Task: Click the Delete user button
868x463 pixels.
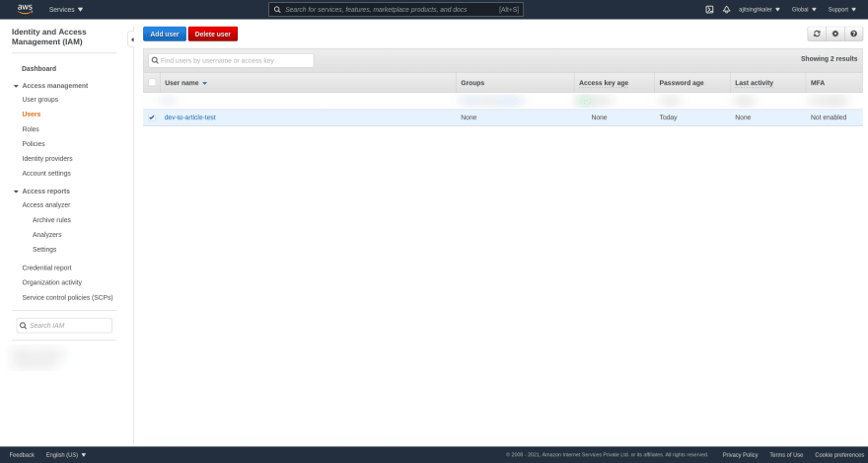Action: pyautogui.click(x=213, y=34)
